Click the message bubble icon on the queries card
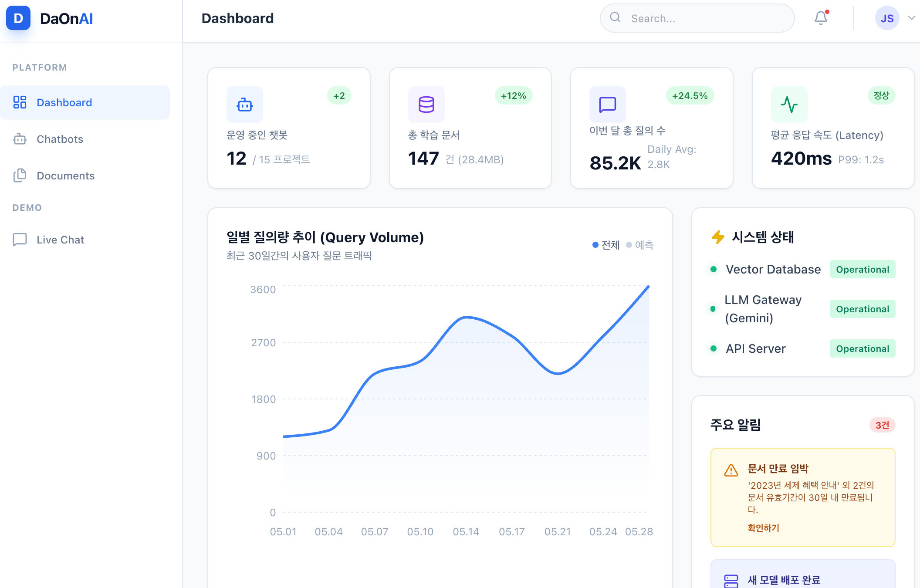The width and height of the screenshot is (920, 588). 607,105
